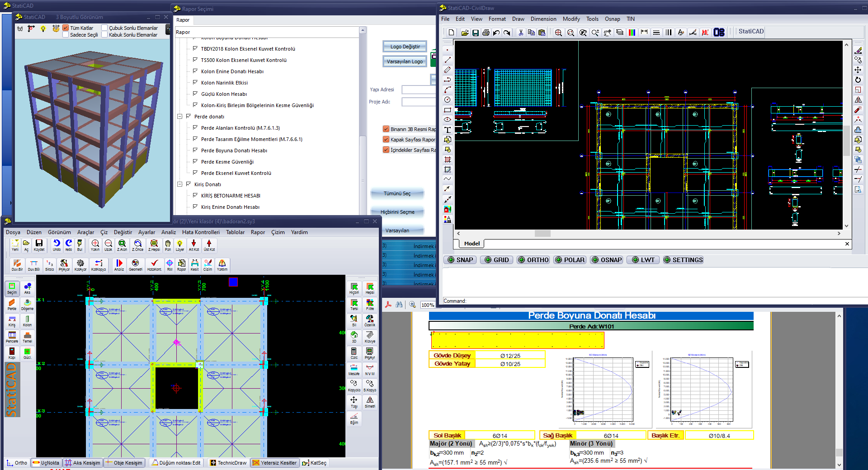
Task: Click the ORTHO status toggle
Action: click(x=533, y=260)
